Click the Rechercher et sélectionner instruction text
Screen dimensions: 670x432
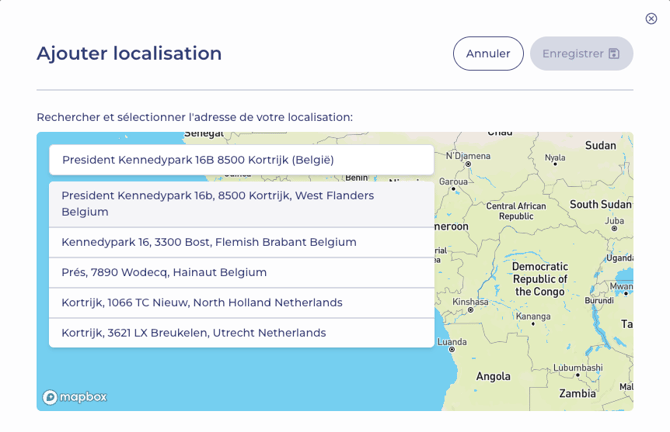[x=195, y=117]
